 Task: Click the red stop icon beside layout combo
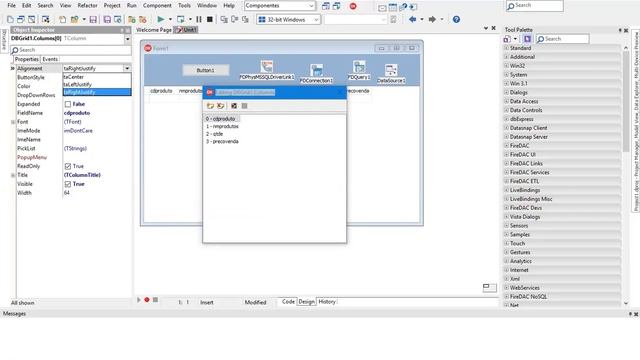(x=353, y=6)
